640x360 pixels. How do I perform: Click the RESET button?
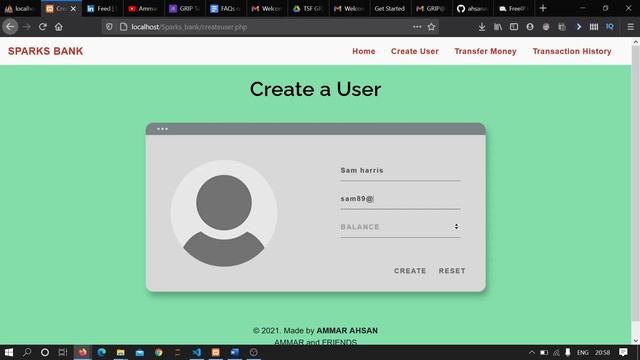[452, 271]
